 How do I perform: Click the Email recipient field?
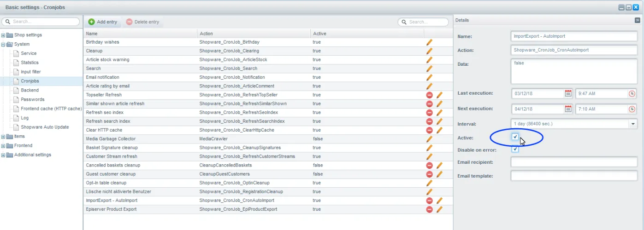click(x=574, y=162)
